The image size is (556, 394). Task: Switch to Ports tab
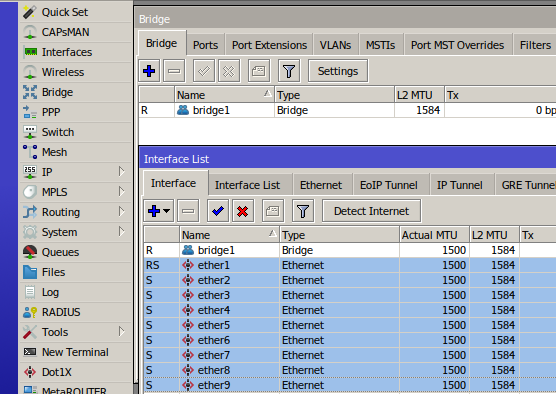coord(206,45)
